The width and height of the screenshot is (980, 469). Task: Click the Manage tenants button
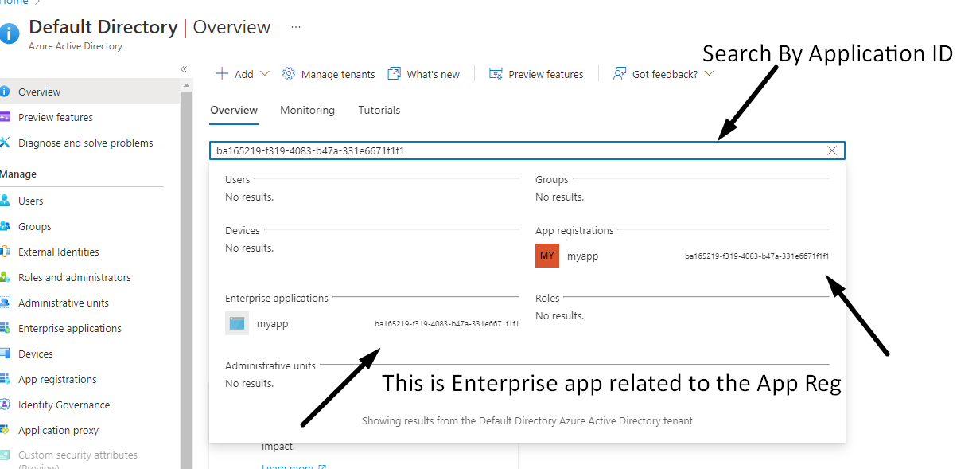[x=329, y=73]
